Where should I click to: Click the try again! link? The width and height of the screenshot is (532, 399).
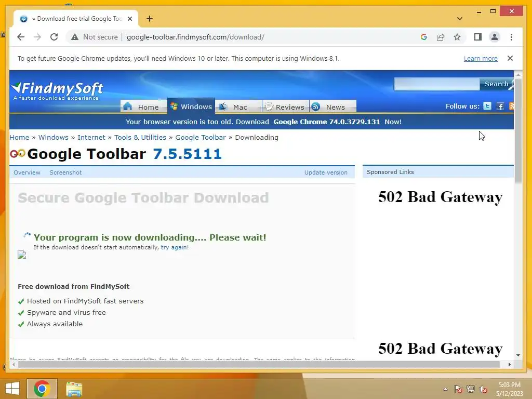tap(175, 247)
